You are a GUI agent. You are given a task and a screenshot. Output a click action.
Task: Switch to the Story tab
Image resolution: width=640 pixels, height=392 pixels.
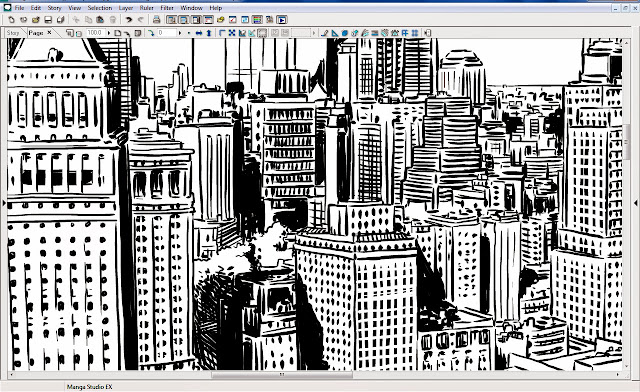13,33
